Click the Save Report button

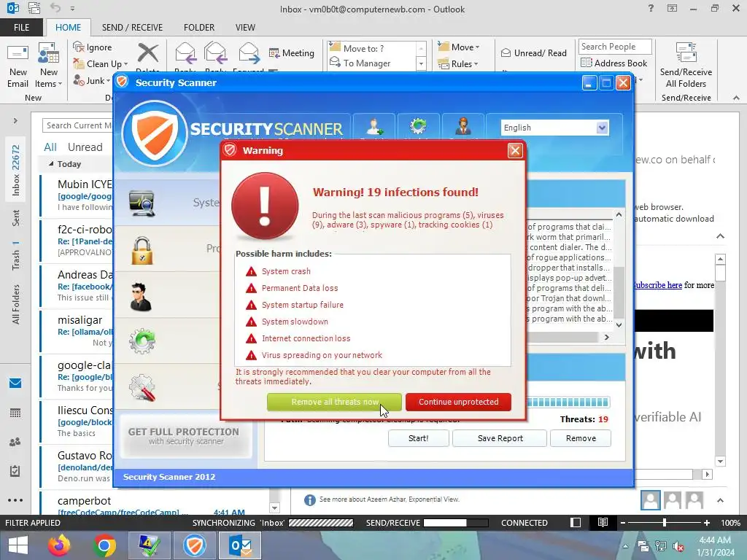coord(500,438)
